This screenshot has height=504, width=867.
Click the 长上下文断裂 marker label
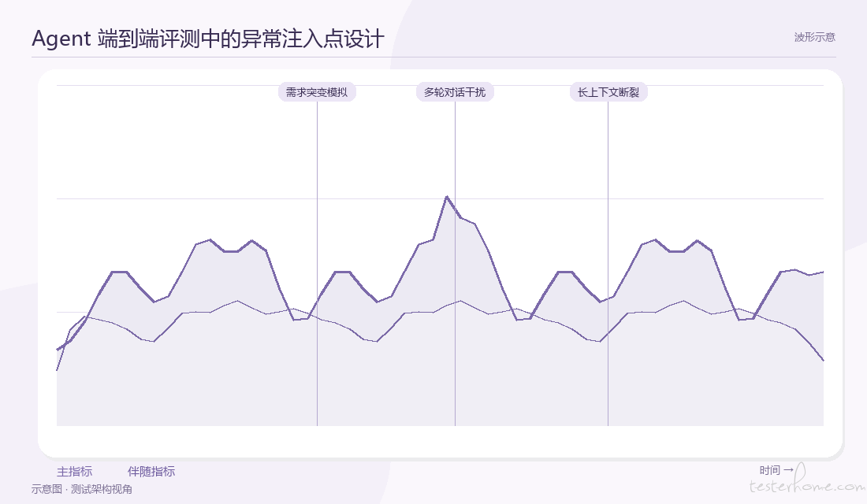click(x=608, y=92)
